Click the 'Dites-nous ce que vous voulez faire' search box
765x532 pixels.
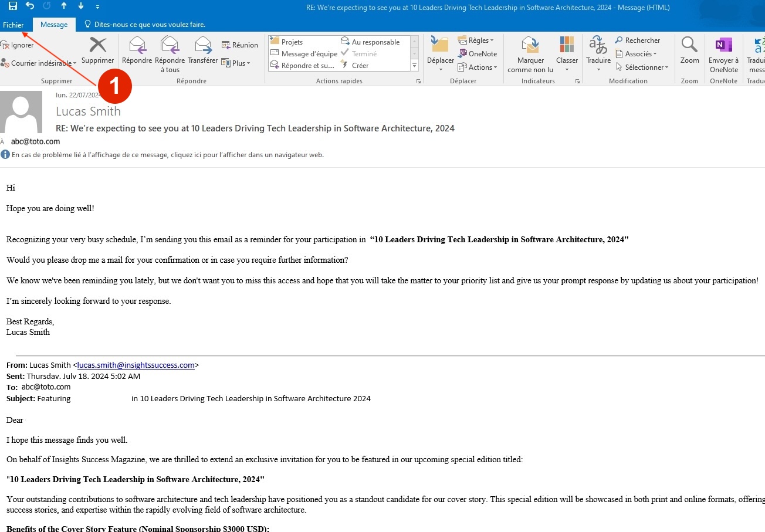point(145,25)
